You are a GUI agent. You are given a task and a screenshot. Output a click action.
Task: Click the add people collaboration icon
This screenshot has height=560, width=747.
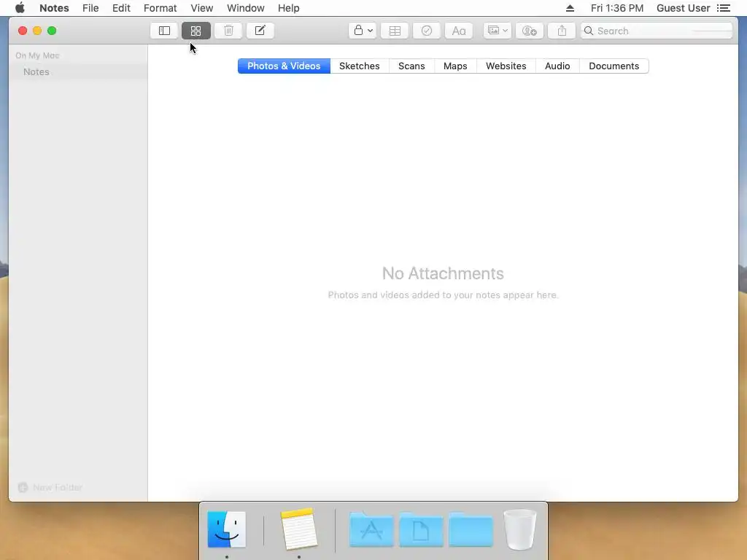pos(530,31)
